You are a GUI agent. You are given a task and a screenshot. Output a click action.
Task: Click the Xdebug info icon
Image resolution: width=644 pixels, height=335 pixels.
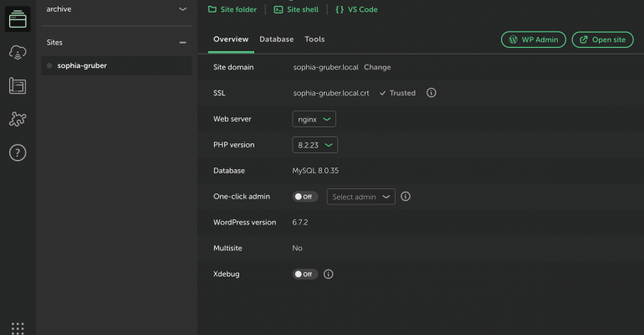328,274
